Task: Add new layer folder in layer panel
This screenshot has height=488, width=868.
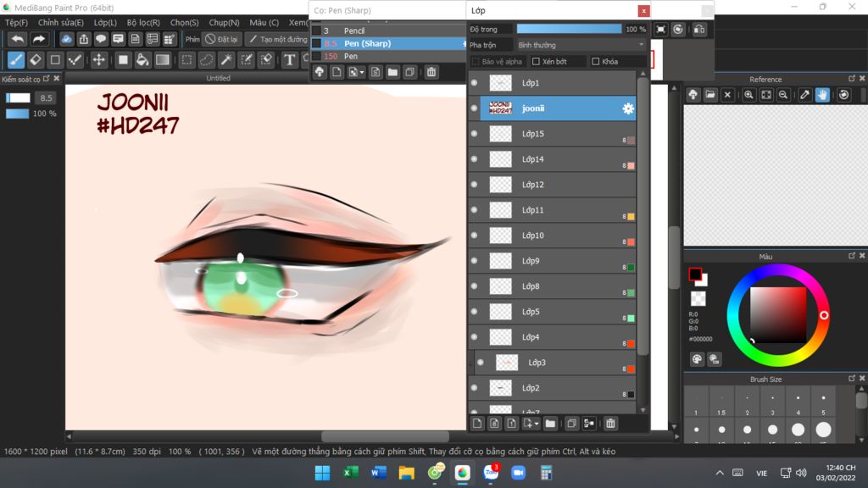Action: point(549,424)
